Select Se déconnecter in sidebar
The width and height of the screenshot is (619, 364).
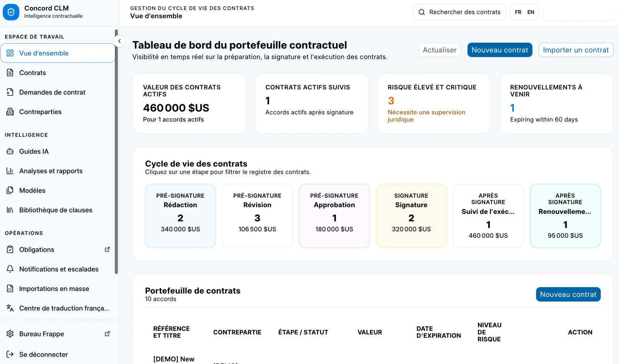tap(58, 354)
